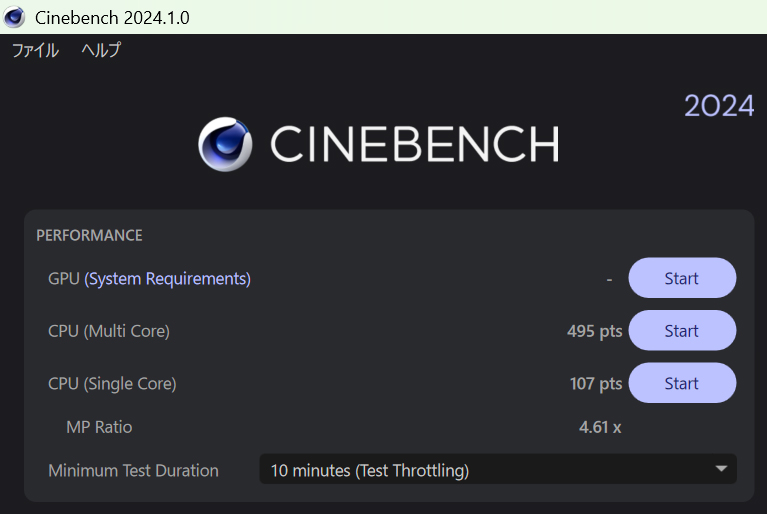Open the ヘルプ menu
This screenshot has height=514, width=767.
(x=101, y=50)
